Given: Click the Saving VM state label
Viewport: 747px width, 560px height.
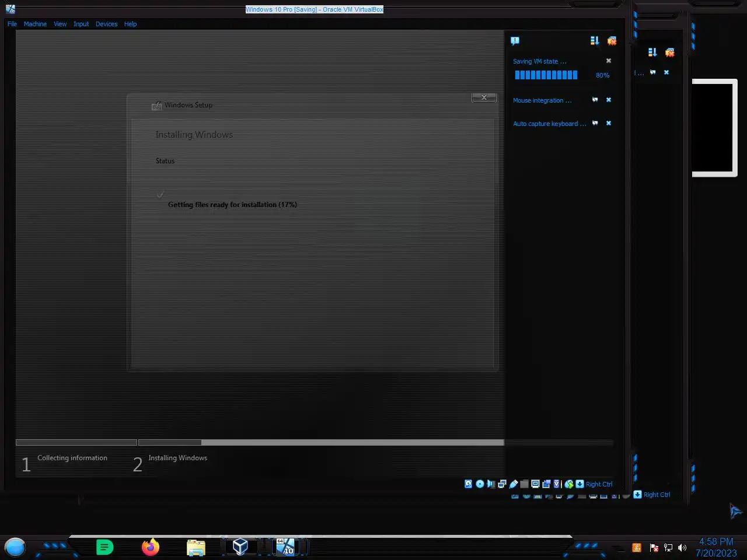Looking at the screenshot, I should (x=539, y=61).
